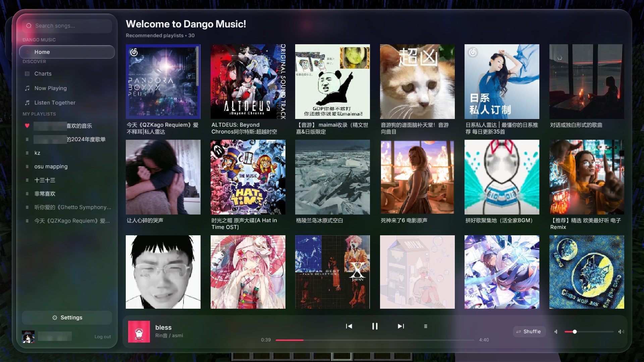The image size is (644, 362).
Task: Open the Settings button
Action: pyautogui.click(x=67, y=317)
